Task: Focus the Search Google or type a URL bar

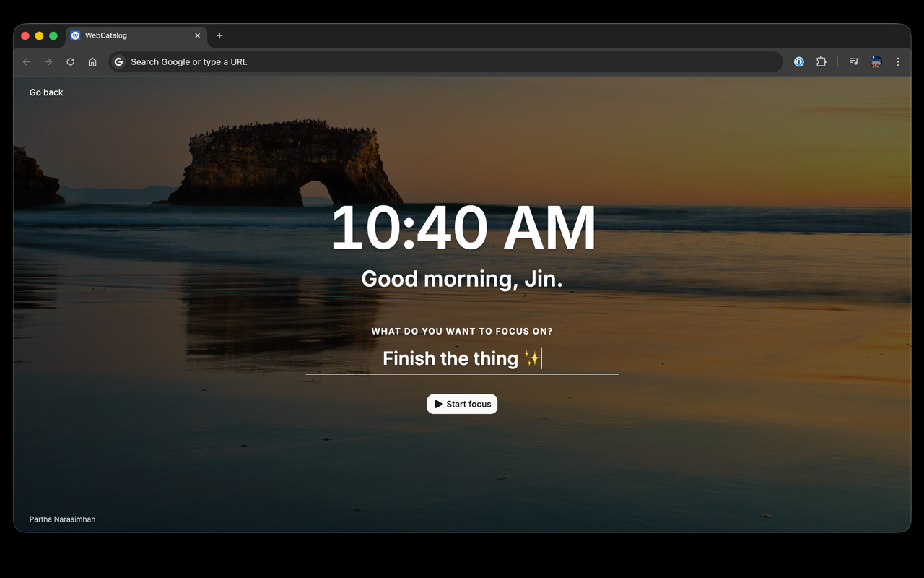Action: 445,62
